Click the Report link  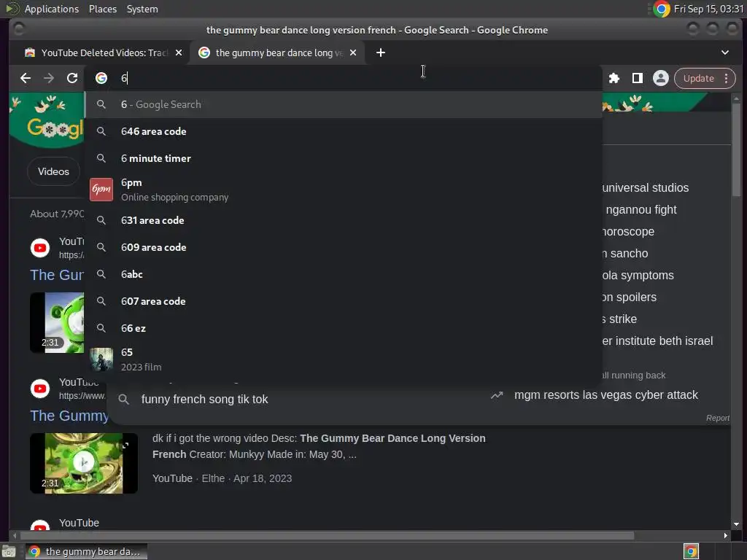tap(718, 418)
